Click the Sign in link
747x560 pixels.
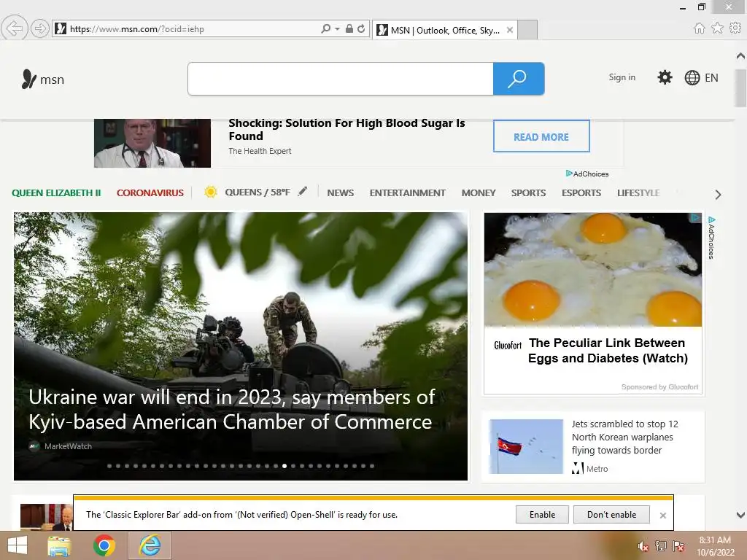coord(622,77)
